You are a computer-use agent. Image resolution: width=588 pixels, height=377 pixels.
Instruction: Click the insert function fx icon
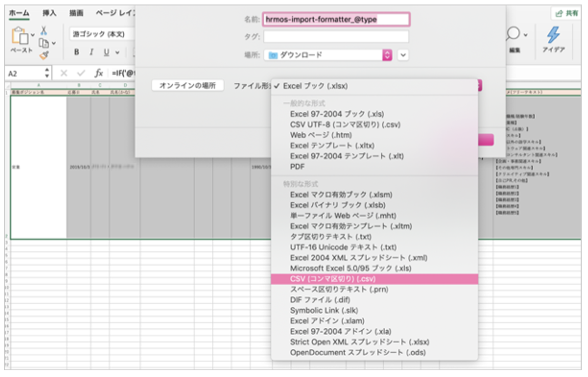(x=98, y=73)
